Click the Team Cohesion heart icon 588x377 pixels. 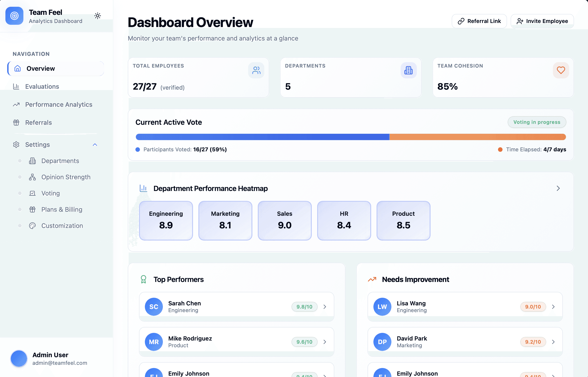[x=561, y=70]
